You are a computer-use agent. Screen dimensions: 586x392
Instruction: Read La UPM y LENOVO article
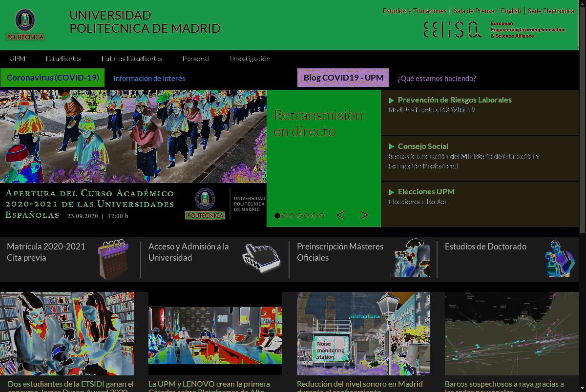209,386
